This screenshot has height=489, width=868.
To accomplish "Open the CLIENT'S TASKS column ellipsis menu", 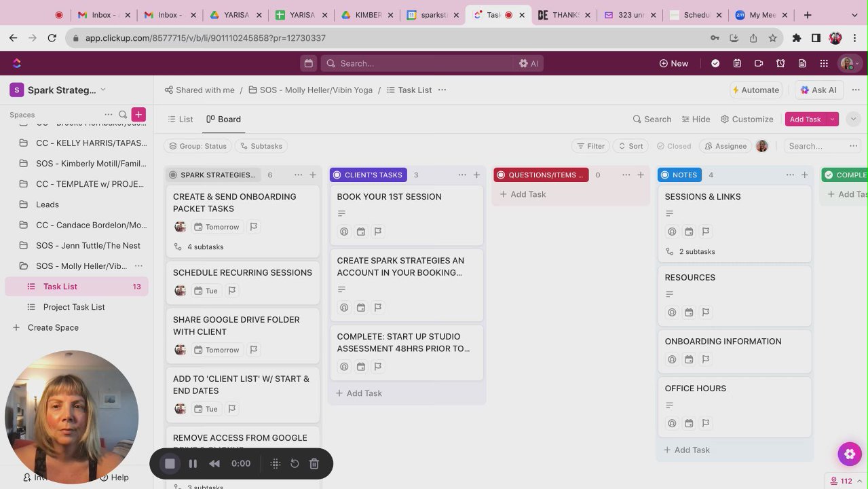I will click(x=462, y=175).
